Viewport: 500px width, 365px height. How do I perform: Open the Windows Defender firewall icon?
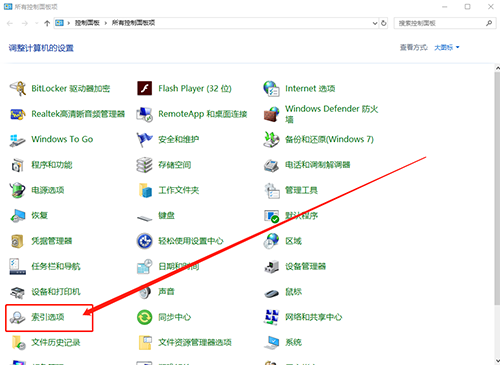(271, 114)
